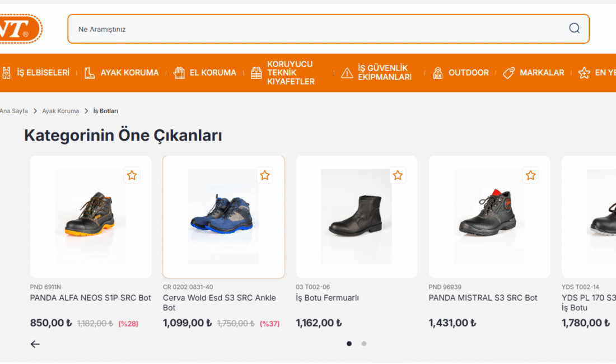Open the İş Botu Fermuarlı product thumbnail
The height and width of the screenshot is (364, 616).
[x=356, y=216]
